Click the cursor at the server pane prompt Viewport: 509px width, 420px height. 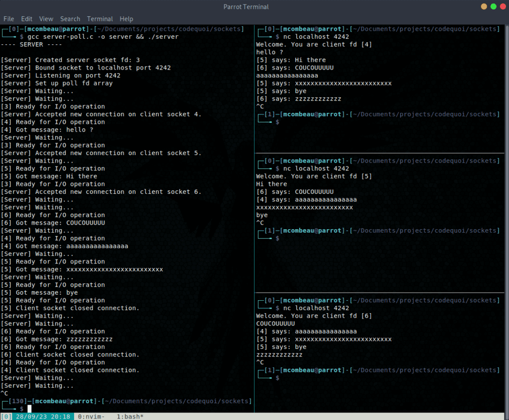(29, 409)
